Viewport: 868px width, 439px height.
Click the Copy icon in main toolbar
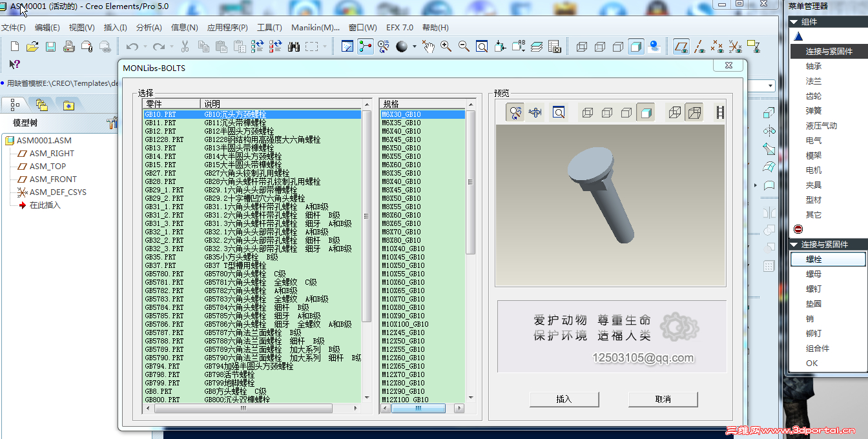point(203,46)
